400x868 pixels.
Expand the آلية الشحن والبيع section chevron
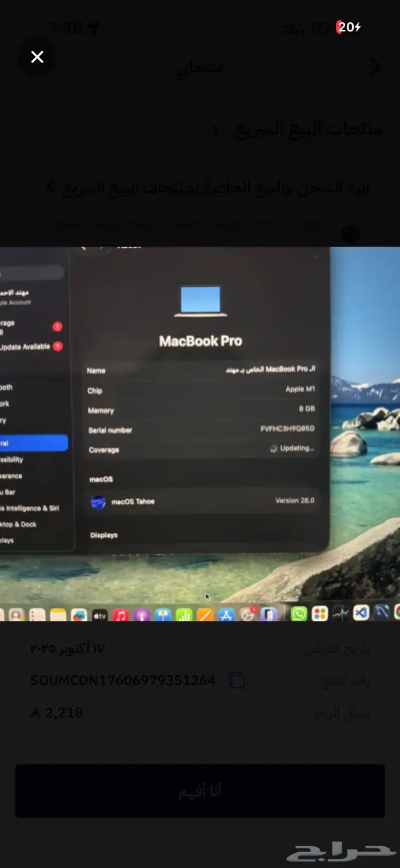click(51, 188)
